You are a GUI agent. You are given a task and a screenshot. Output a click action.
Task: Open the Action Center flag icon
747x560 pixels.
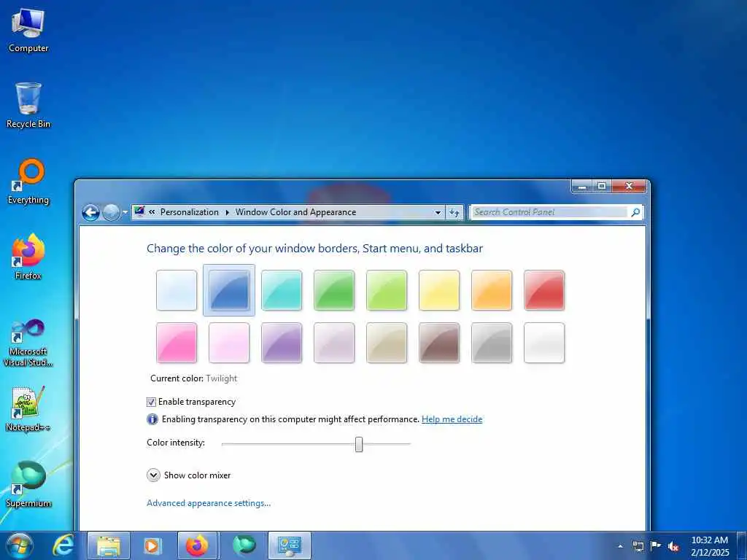(x=656, y=546)
